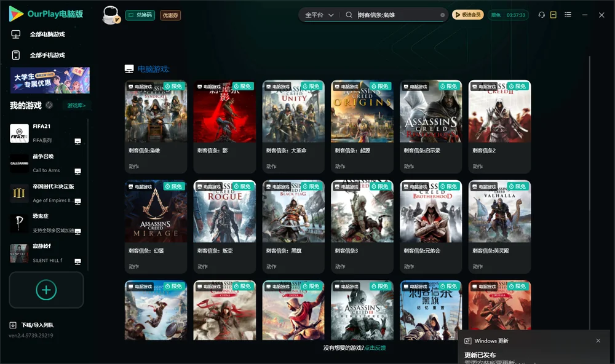
Task: Open the 刺客信条:叛变 Rogue card
Action: coord(224,227)
